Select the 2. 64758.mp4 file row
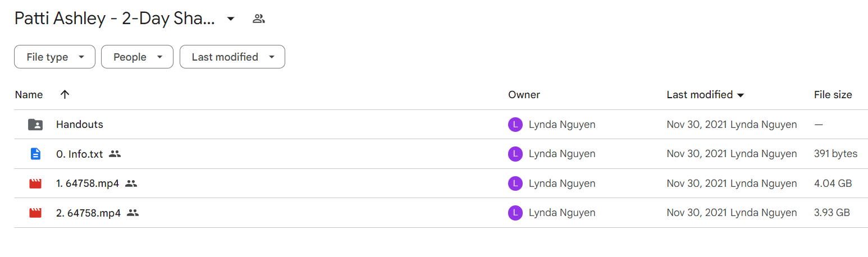Screen dimensions: 868x257 point(433,213)
